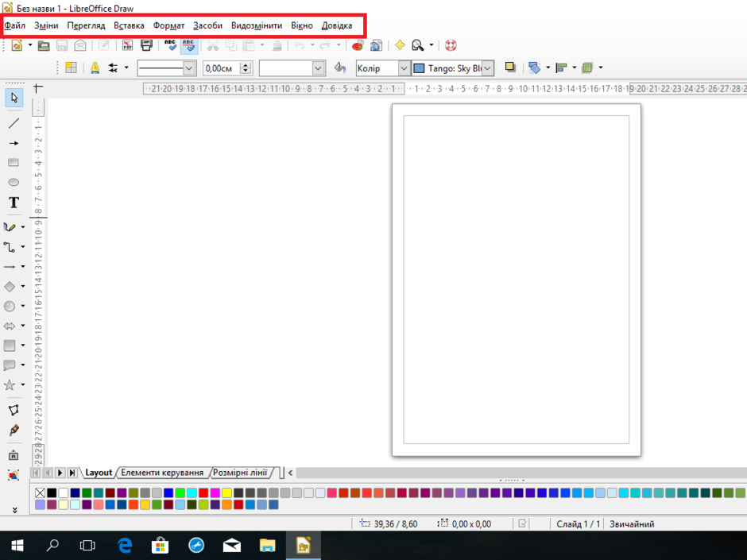Click the Zoom magnifier icon
The height and width of the screenshot is (560, 747).
coord(418,46)
